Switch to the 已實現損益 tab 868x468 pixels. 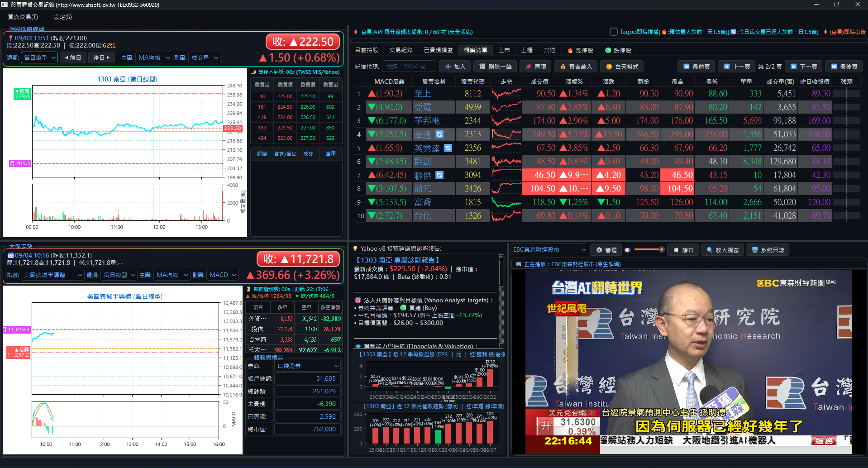[438, 50]
